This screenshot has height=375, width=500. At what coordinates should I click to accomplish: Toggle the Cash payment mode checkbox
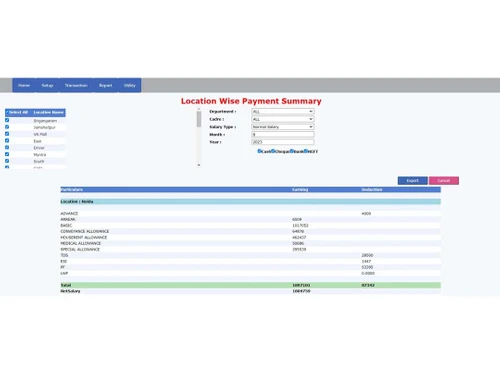tap(259, 151)
